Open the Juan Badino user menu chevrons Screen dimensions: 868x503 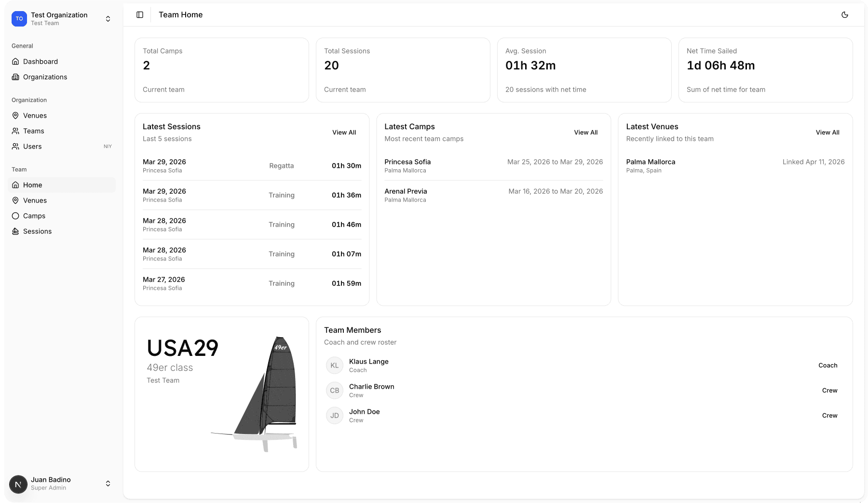tap(108, 483)
